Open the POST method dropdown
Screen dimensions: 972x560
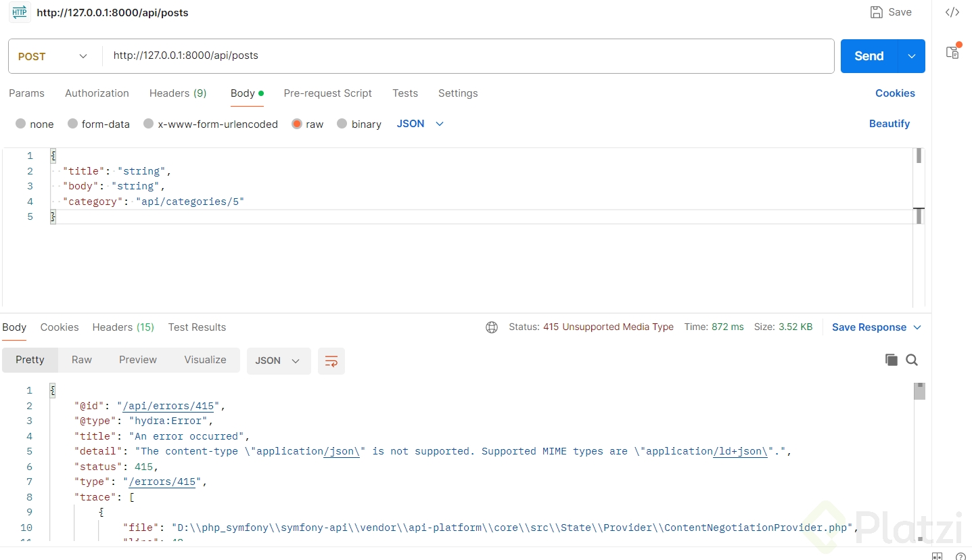tap(53, 56)
